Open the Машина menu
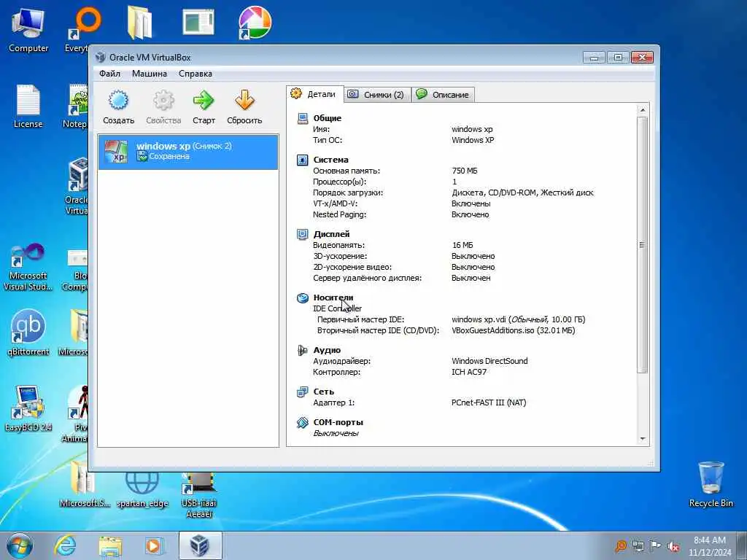Viewport: 747px width, 560px height. point(150,74)
